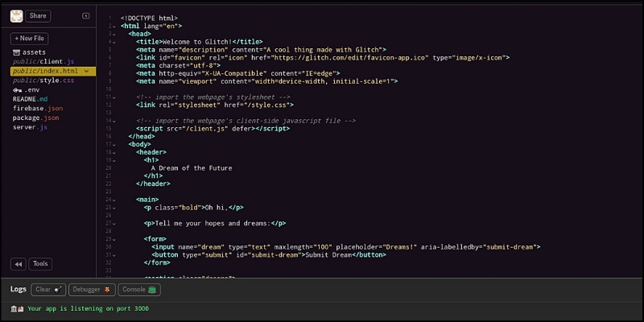This screenshot has width=644, height=322.
Task: Click line number 23 in the gutter
Action: coord(109,192)
